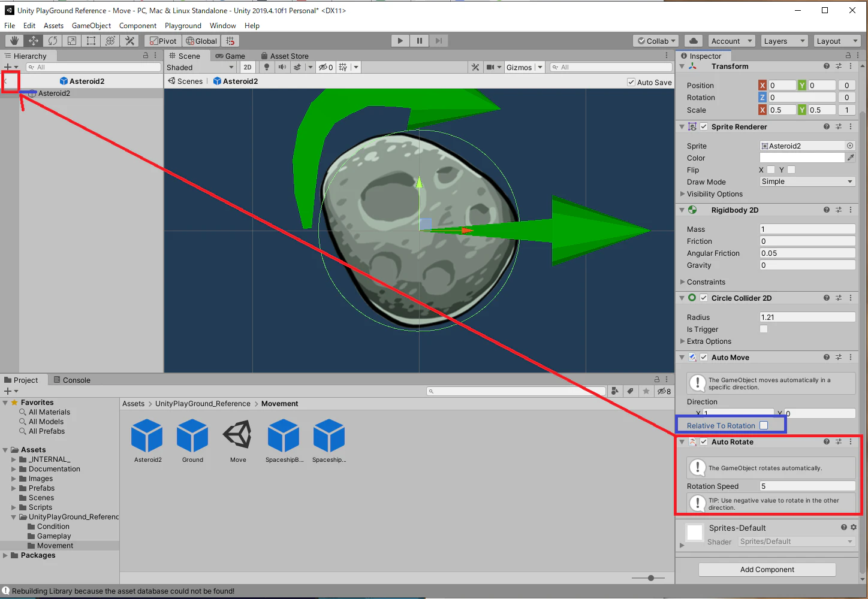The image size is (868, 599).
Task: Disable the Auto Rotate component checkbox
Action: [704, 441]
